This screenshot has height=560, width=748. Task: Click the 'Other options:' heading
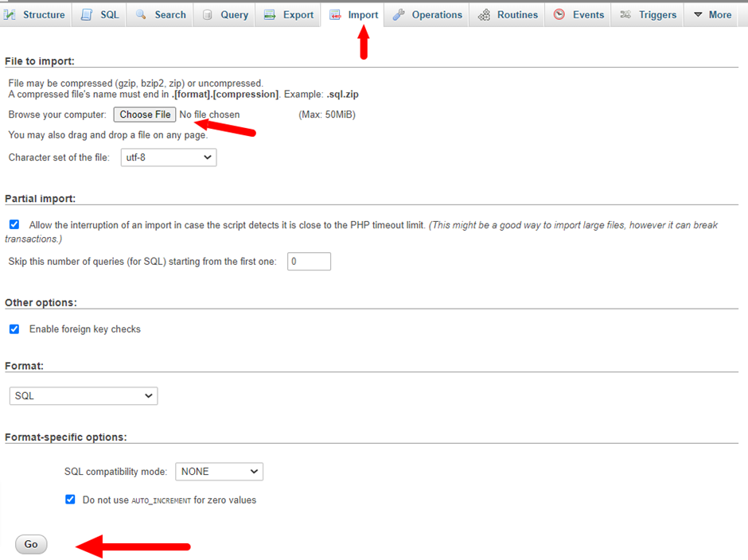coord(41,302)
